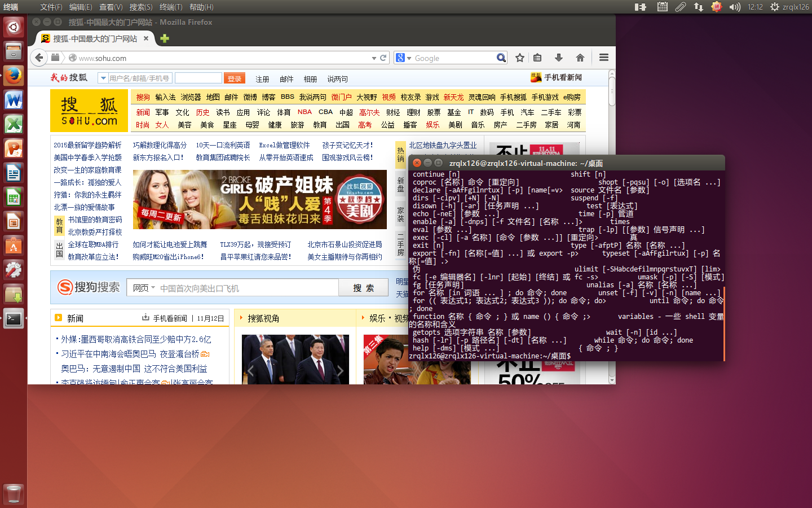Open new tab with green plus
This screenshot has width=812, height=508.
[x=165, y=38]
